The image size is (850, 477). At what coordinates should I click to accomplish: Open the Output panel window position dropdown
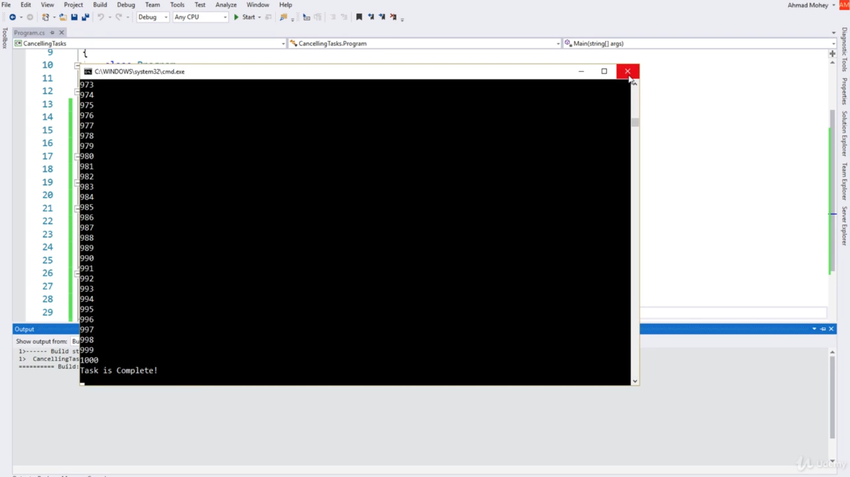click(814, 329)
